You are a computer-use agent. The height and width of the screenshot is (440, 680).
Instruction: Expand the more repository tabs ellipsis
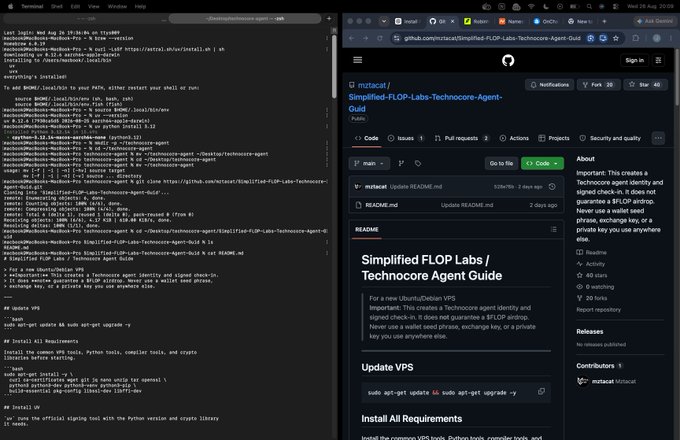pos(658,138)
